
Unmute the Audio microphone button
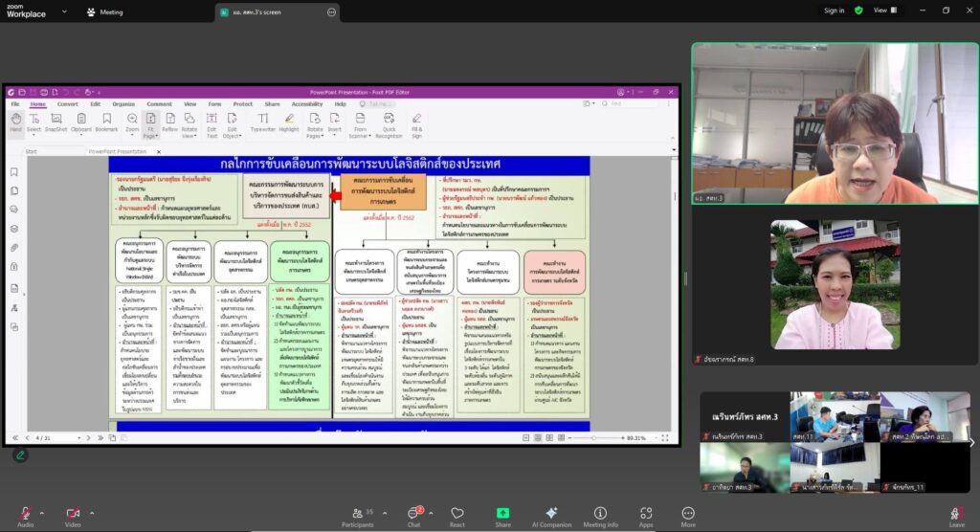click(x=24, y=514)
